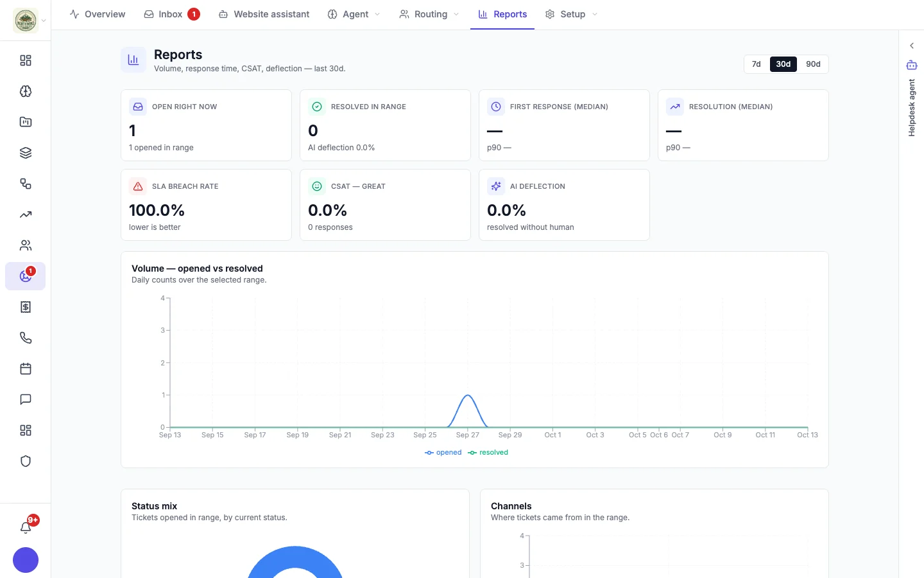Click the "Channels" heading
Screen dimensions: 924x578
coord(511,506)
